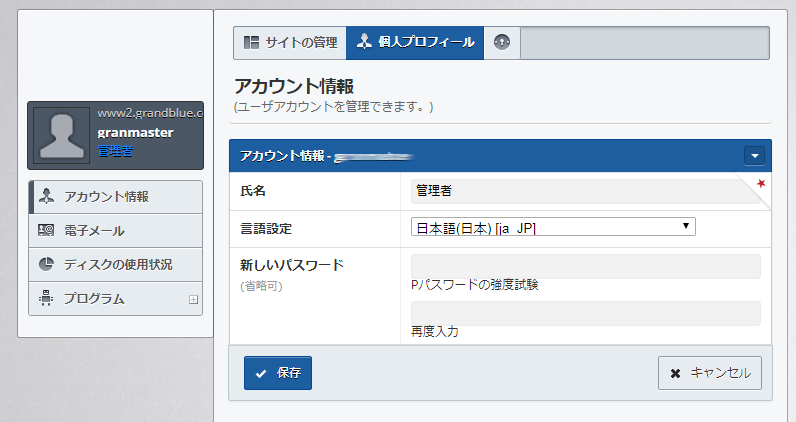Switch to the 個人プロフィール tab

coord(415,42)
